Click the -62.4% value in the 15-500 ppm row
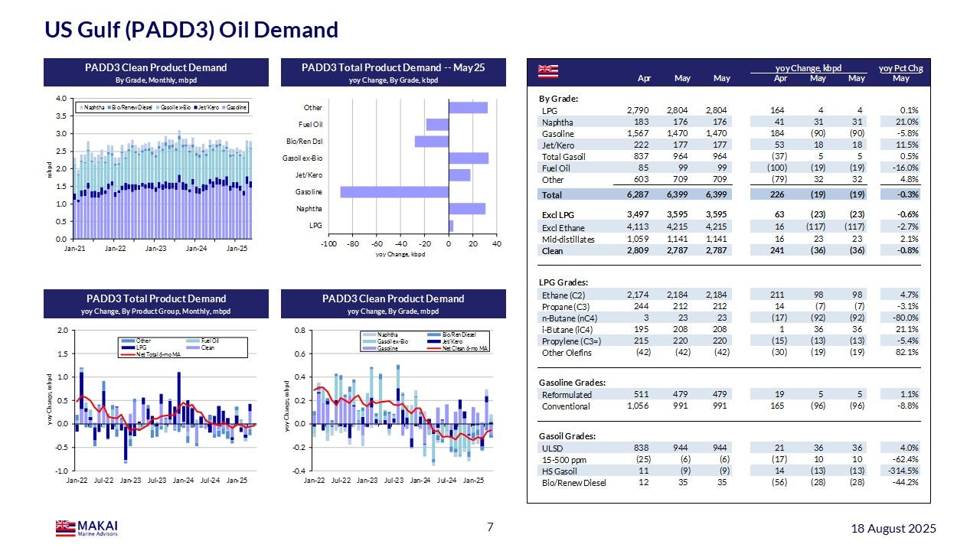 point(904,459)
